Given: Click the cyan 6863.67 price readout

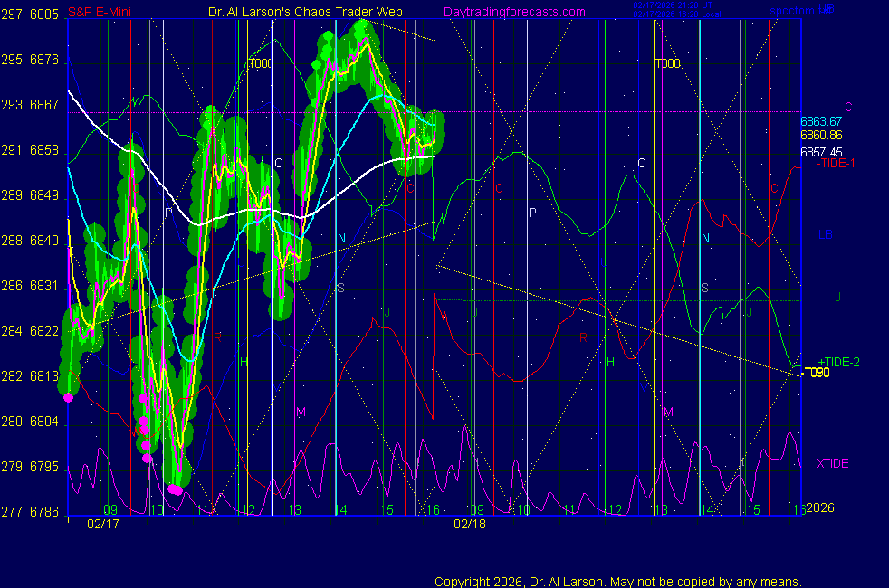Looking at the screenshot, I should coord(821,121).
